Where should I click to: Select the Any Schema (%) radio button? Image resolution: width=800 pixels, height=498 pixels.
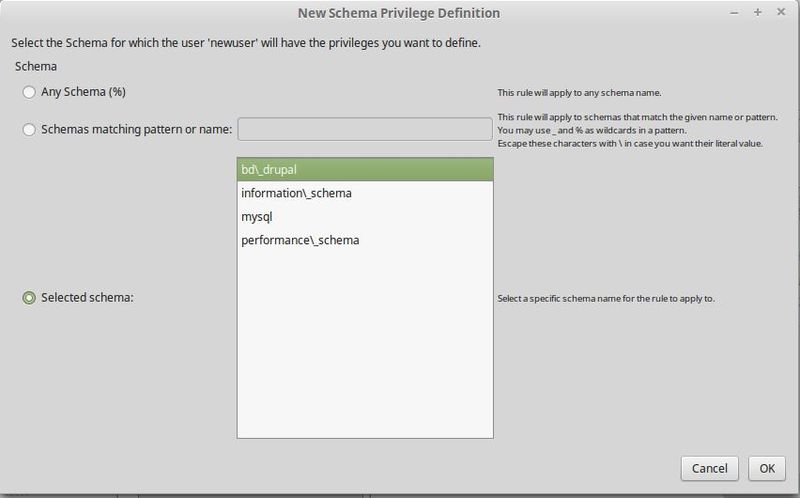click(x=29, y=92)
